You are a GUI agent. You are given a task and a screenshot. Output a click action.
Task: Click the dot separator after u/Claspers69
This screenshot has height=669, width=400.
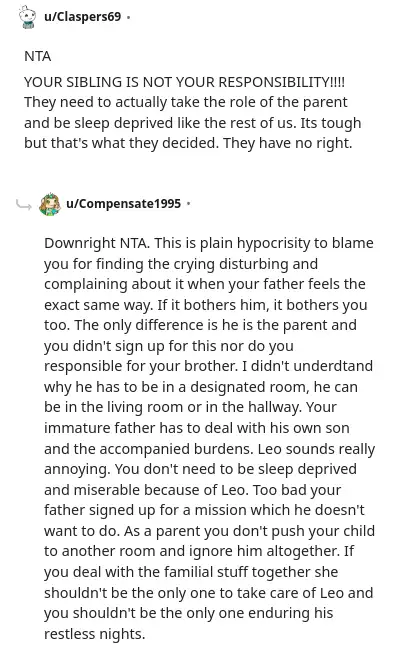(x=128, y=17)
